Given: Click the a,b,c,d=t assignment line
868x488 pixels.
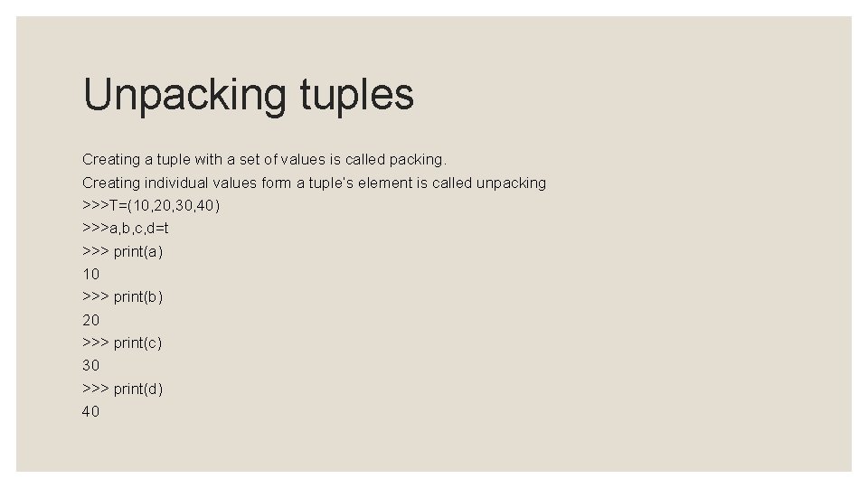Looking at the screenshot, I should tap(125, 229).
